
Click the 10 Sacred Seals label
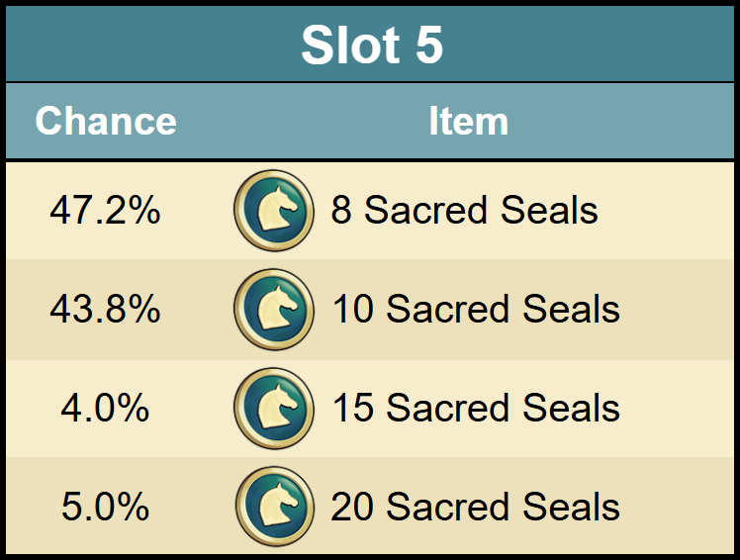click(x=476, y=310)
